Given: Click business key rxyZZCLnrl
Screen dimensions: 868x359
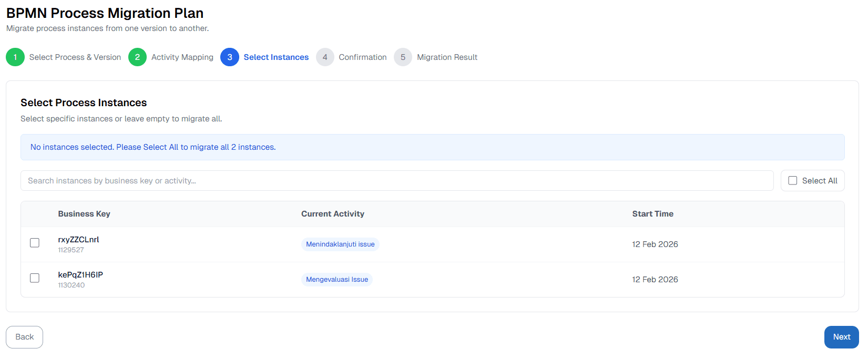Looking at the screenshot, I should [x=78, y=240].
